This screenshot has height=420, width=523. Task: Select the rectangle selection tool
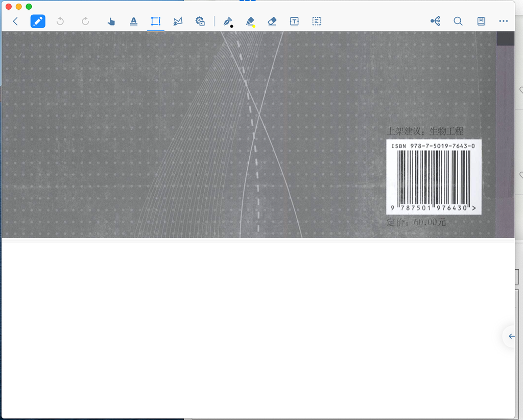click(156, 21)
